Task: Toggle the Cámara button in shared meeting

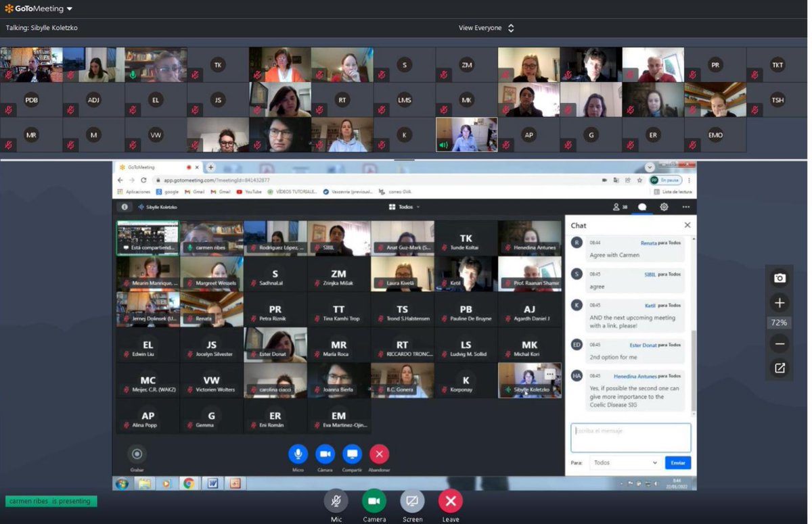Action: pyautogui.click(x=325, y=454)
